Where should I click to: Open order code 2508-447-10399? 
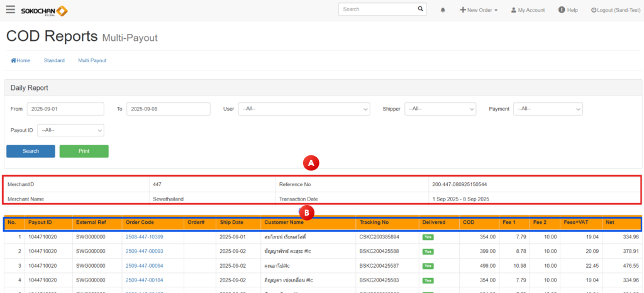click(x=144, y=237)
